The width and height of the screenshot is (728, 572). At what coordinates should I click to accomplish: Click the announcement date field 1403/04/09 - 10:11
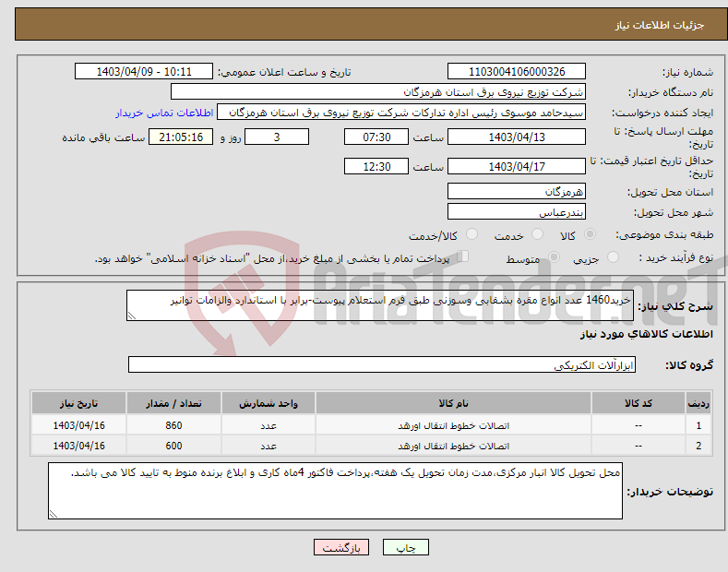pyautogui.click(x=143, y=72)
